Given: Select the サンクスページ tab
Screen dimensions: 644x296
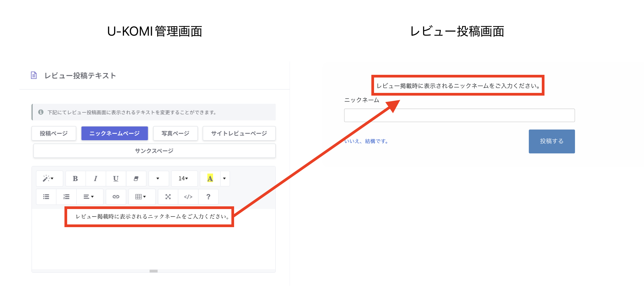Looking at the screenshot, I should coord(154,151).
